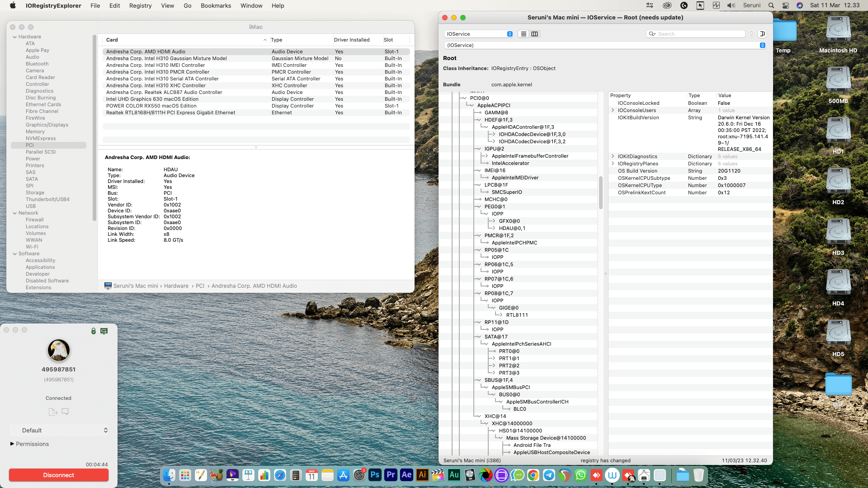Select the Realtek RTL8168H/8111H Ethernet row
868x488 pixels.
pyautogui.click(x=256, y=113)
